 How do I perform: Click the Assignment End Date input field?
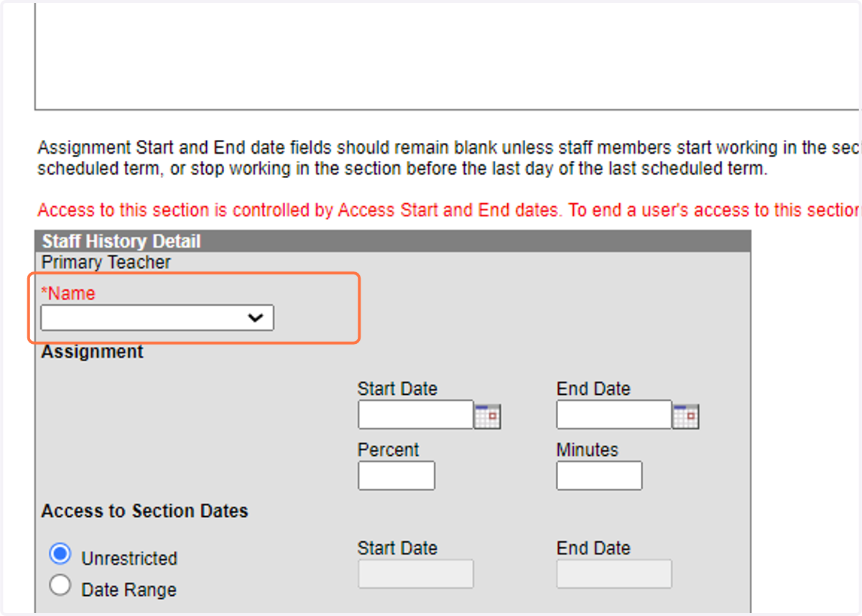(x=614, y=415)
